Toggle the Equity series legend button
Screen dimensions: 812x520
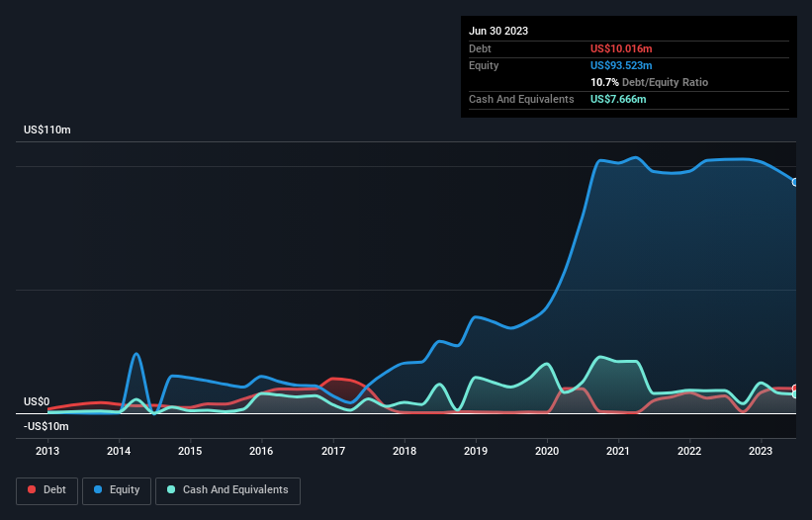coord(117,490)
